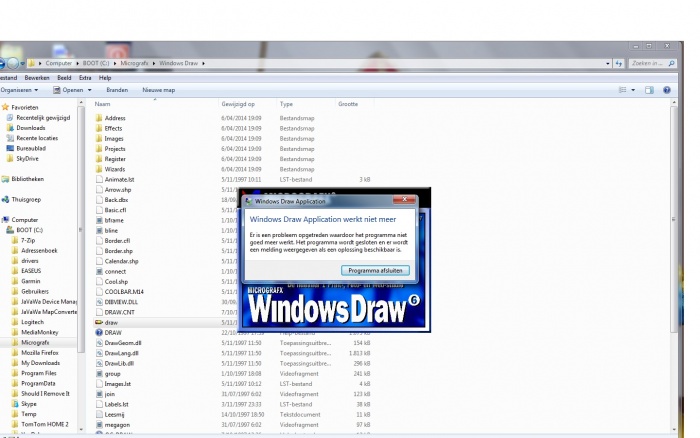Refresh the address bar location
The height and width of the screenshot is (438, 700).
619,63
